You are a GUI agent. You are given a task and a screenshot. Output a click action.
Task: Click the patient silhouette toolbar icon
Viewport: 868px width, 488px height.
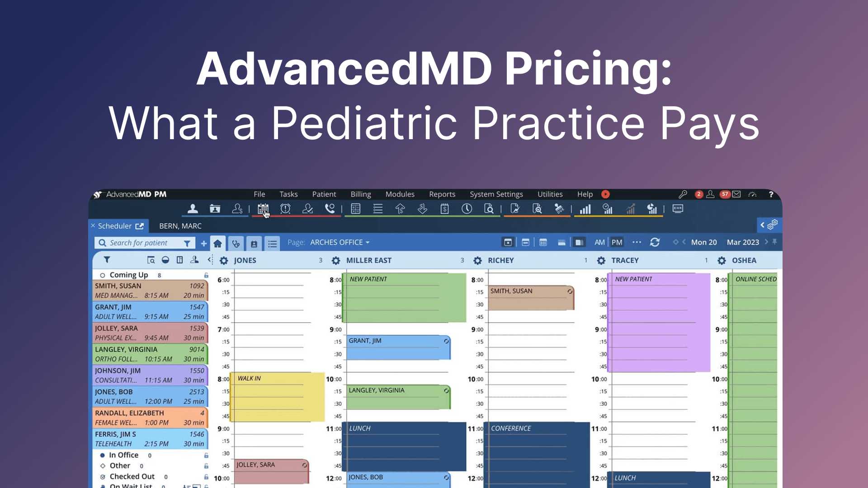click(193, 209)
